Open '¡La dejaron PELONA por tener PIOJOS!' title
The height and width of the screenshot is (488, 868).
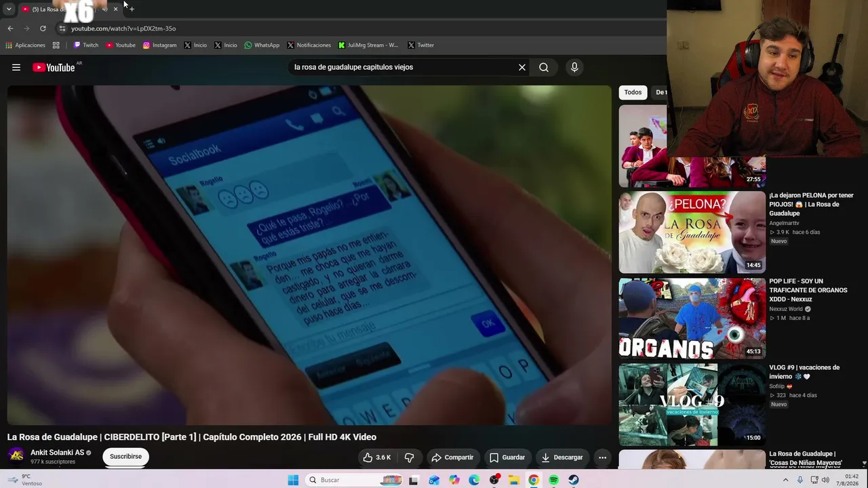(x=811, y=204)
